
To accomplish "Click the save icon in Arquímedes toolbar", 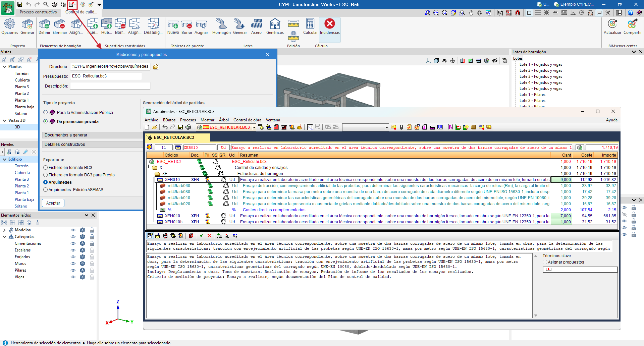I will click(180, 127).
